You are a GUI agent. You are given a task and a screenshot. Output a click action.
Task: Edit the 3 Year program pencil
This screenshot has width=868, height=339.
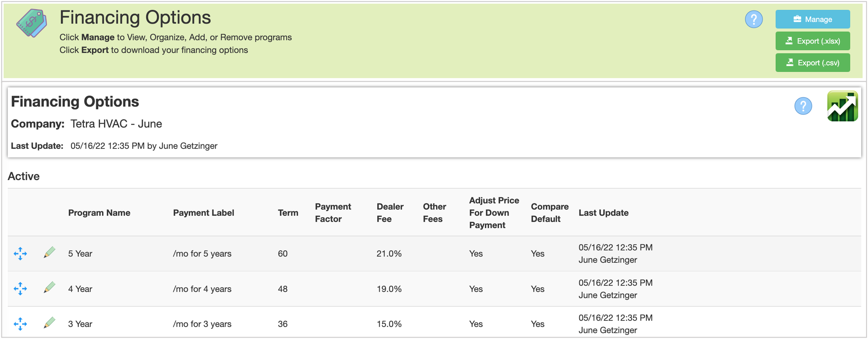[49, 323]
